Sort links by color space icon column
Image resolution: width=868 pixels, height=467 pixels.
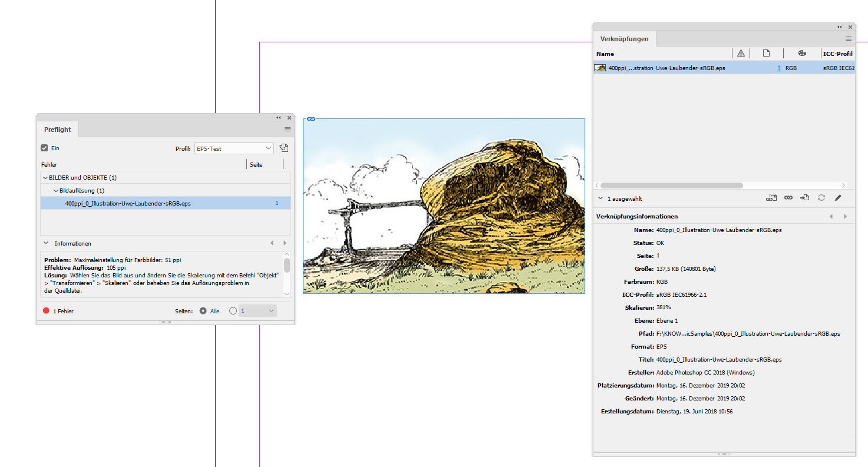coord(802,53)
